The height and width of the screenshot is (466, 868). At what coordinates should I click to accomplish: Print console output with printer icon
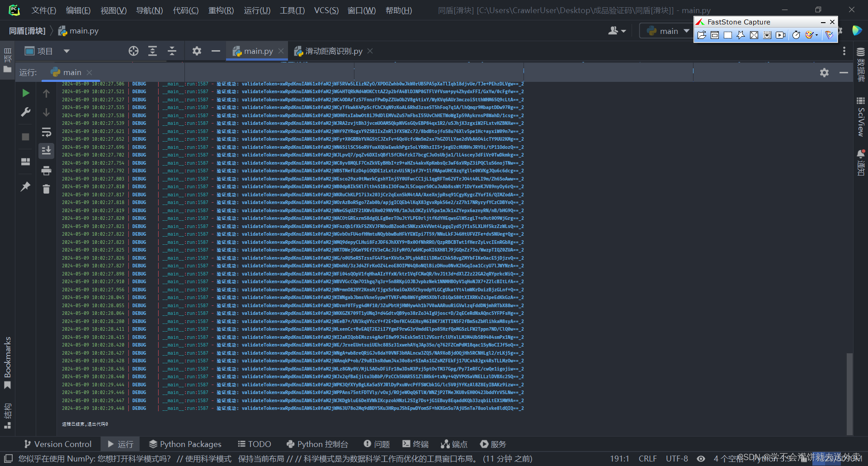tap(46, 171)
